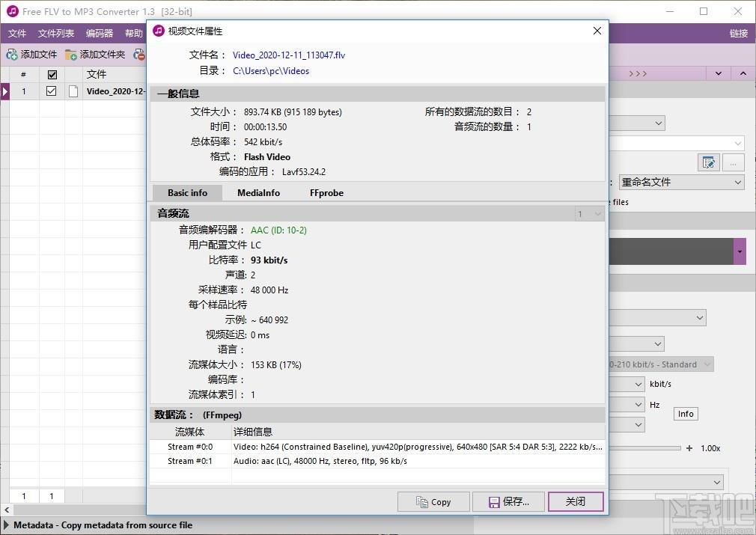
Task: Click the edit template icon button
Action: (708, 163)
